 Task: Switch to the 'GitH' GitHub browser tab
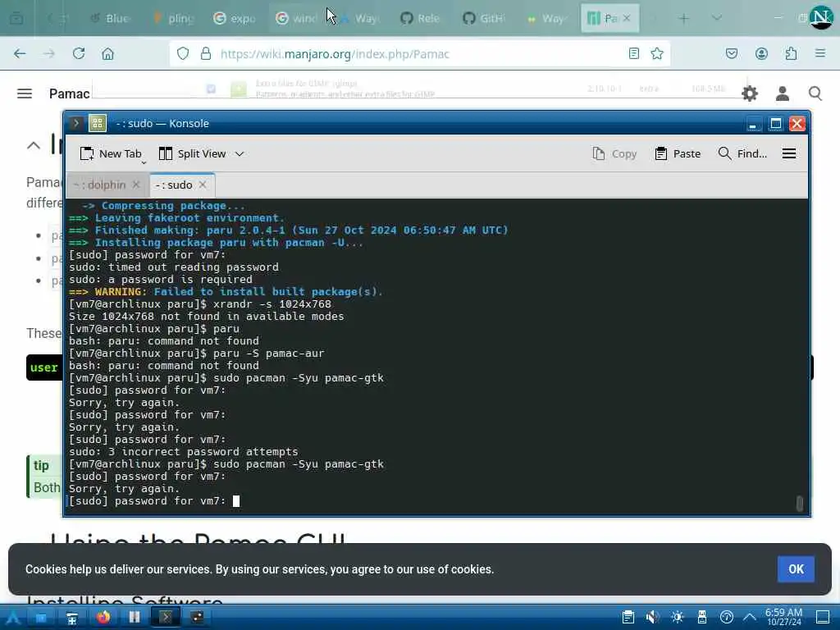483,18
